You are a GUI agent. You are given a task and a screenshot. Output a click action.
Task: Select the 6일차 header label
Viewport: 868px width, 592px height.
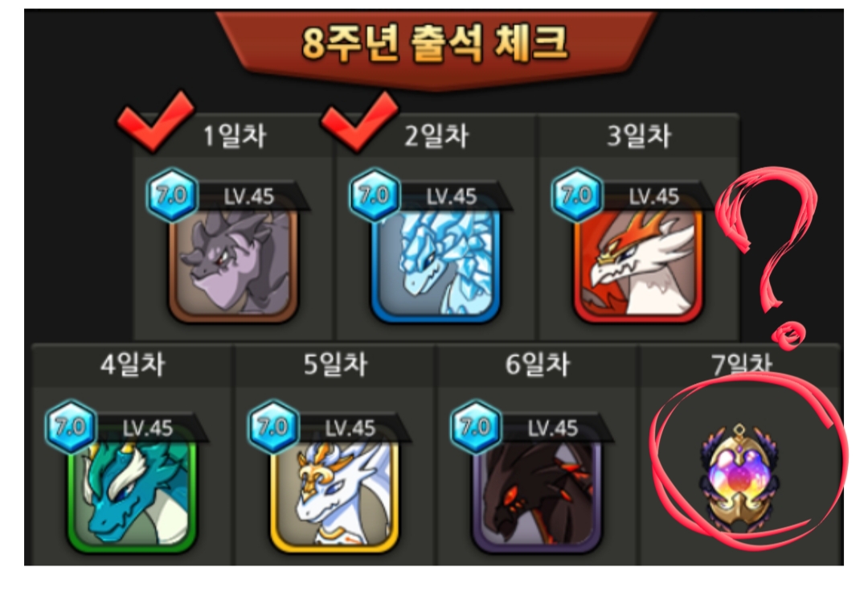(x=538, y=365)
